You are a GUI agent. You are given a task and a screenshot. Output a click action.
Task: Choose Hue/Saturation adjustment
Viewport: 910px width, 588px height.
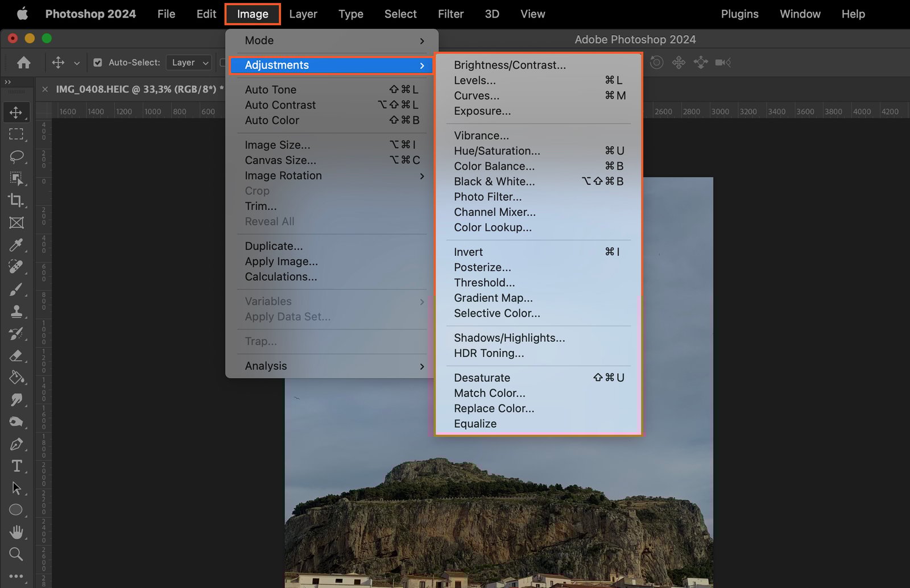pos(497,151)
